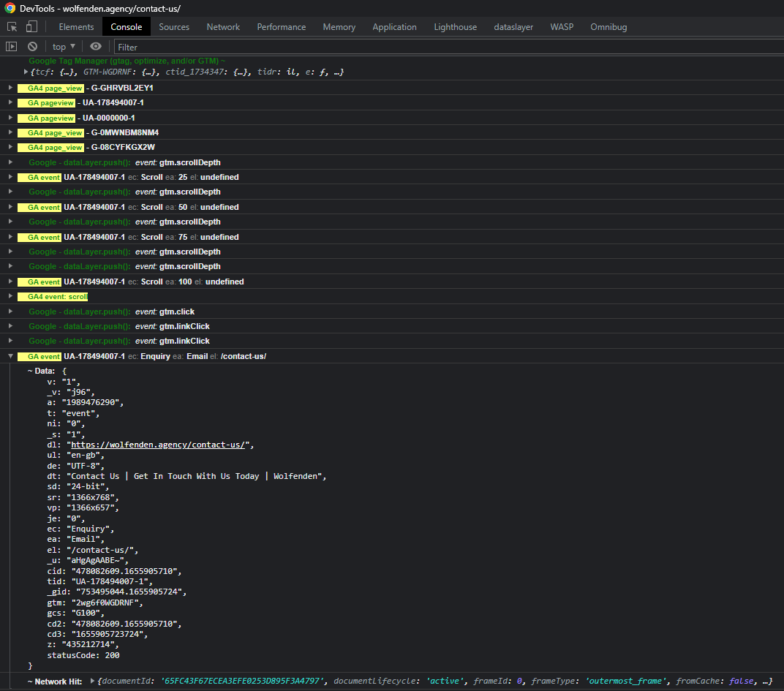Open the top JavaScript context dropdown
Viewport: 784px width, 691px height.
click(64, 47)
